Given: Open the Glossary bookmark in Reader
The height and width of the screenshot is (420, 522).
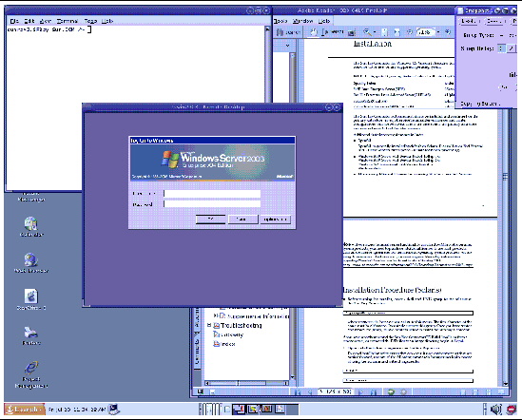Looking at the screenshot, I should point(228,334).
